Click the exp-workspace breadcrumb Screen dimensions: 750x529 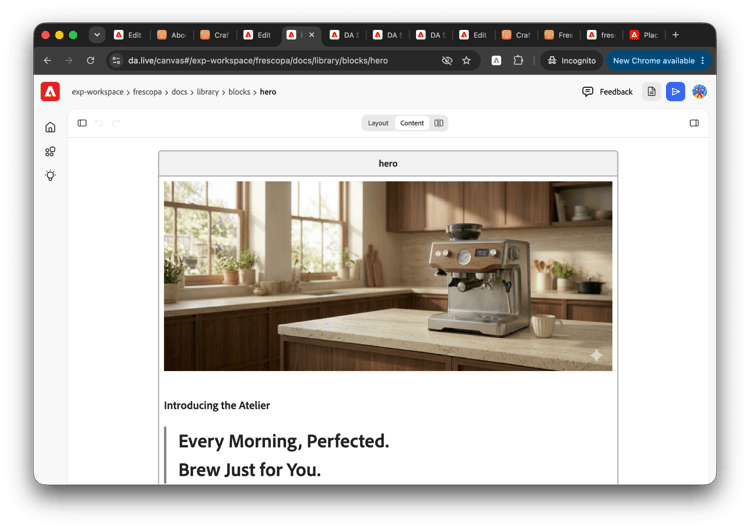(x=98, y=92)
